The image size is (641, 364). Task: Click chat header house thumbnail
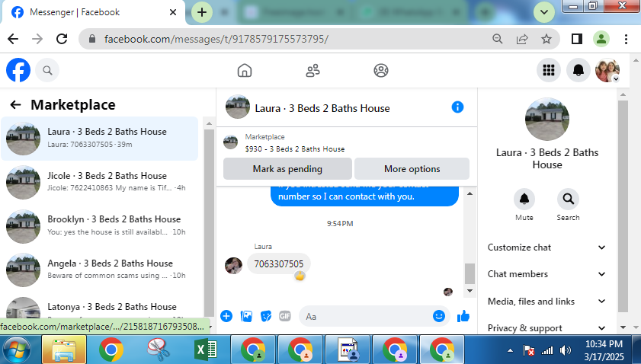(238, 107)
